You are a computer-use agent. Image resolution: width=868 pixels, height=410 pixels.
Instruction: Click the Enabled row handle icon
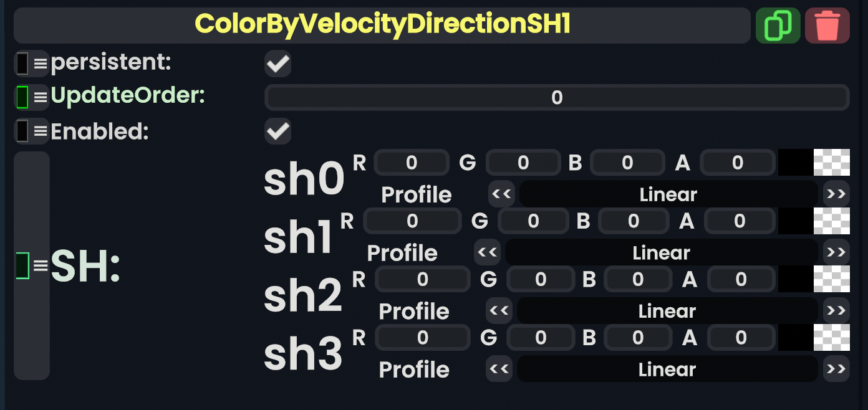[31, 131]
